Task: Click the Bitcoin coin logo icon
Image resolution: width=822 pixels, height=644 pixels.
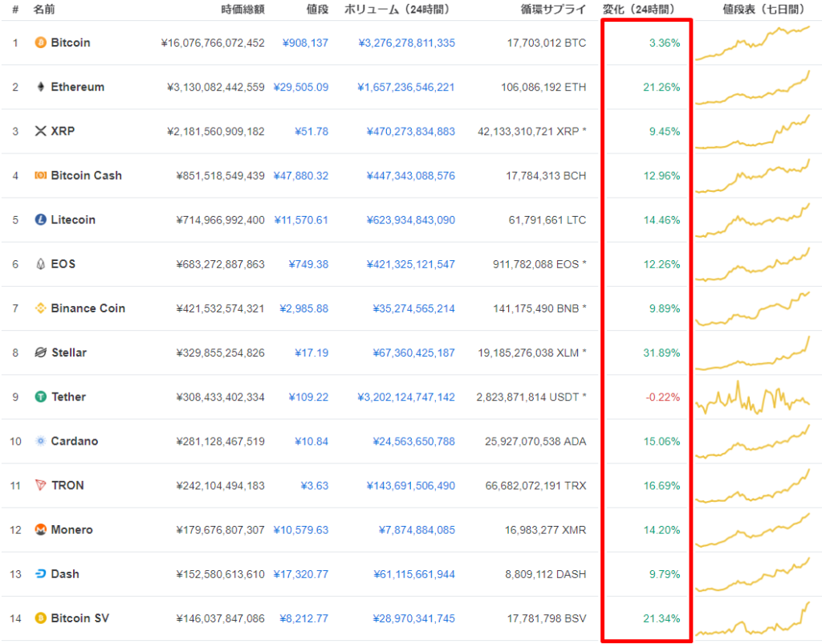Action: point(40,43)
